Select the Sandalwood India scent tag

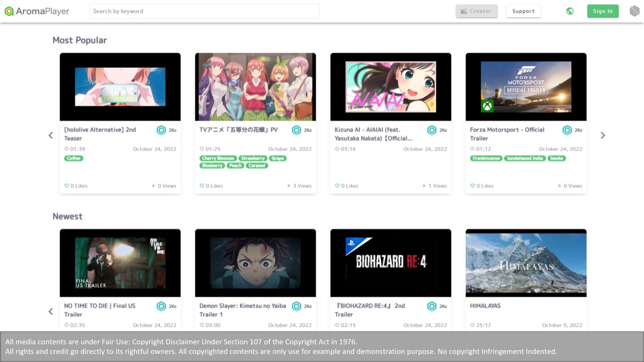pyautogui.click(x=525, y=158)
